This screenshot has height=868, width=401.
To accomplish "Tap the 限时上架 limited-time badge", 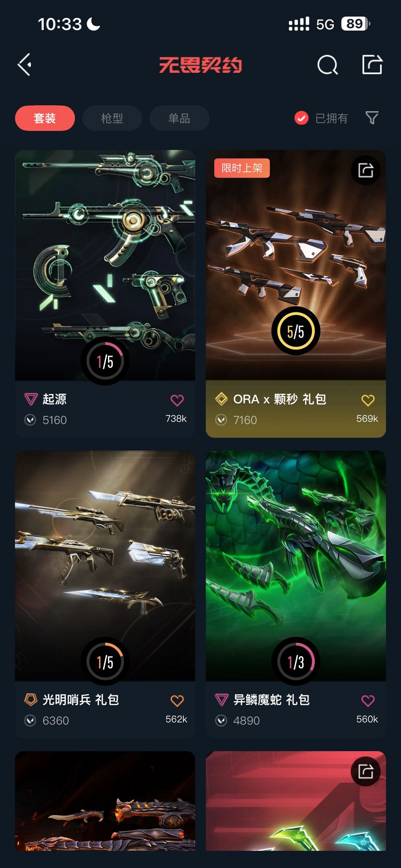I will 242,168.
